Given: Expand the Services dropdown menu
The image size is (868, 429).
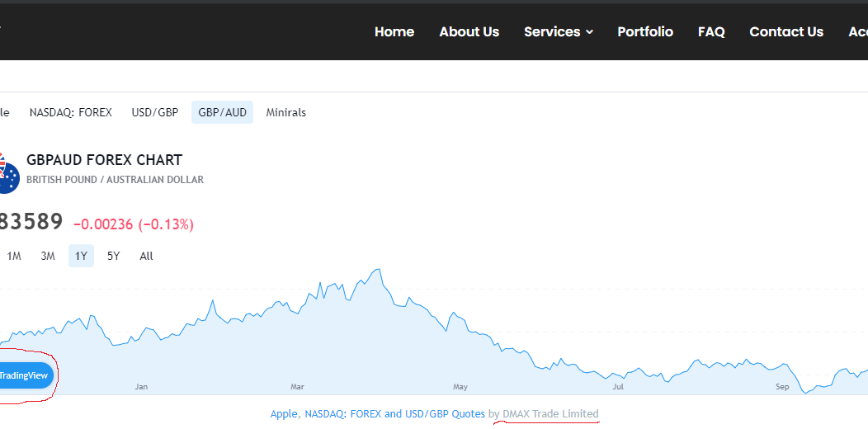Looking at the screenshot, I should [558, 32].
